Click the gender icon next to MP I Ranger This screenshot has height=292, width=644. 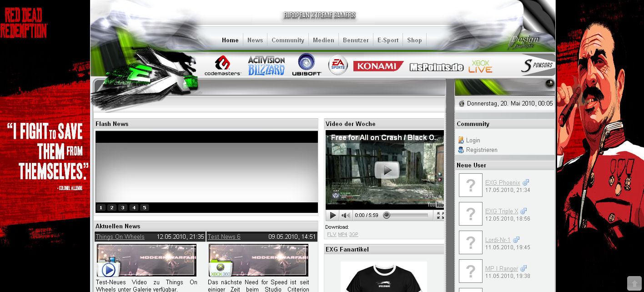(523, 268)
